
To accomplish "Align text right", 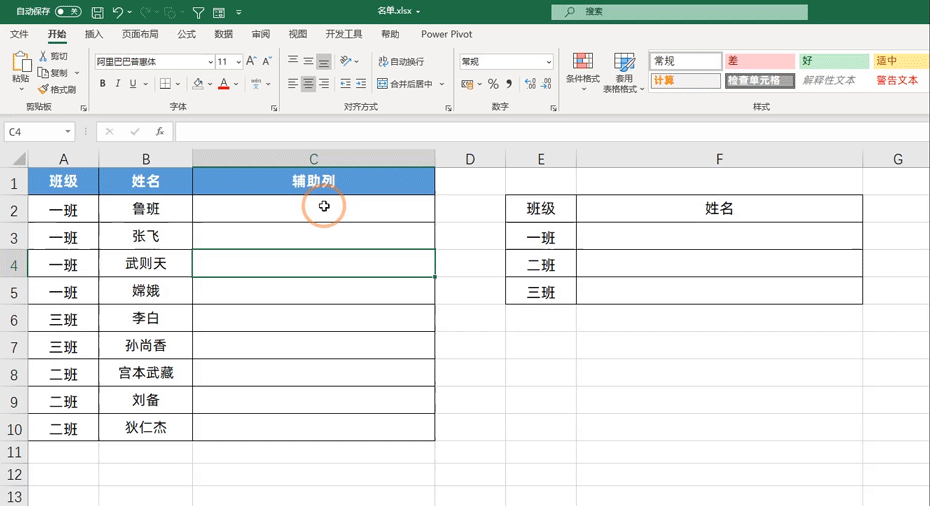I will pyautogui.click(x=324, y=84).
